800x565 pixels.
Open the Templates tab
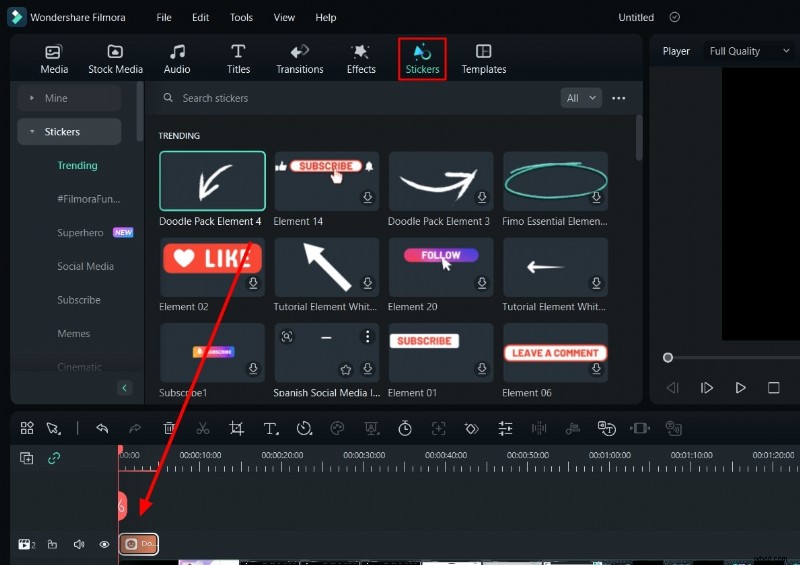pyautogui.click(x=484, y=59)
